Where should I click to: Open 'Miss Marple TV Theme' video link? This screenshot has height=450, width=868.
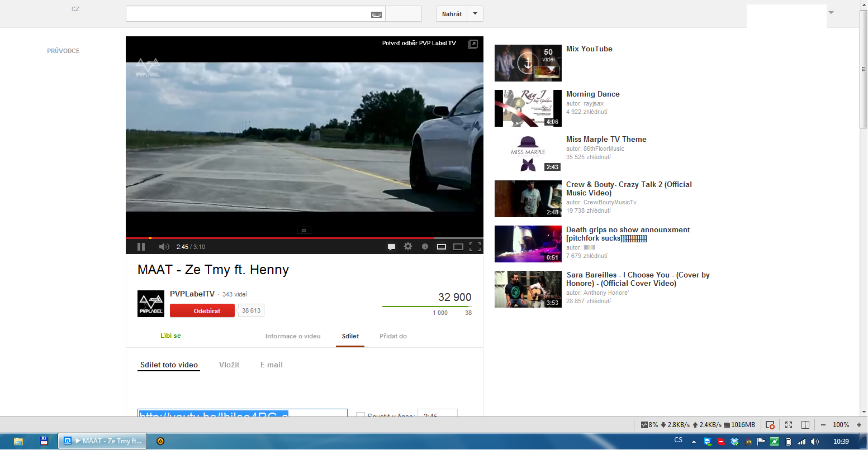point(606,140)
